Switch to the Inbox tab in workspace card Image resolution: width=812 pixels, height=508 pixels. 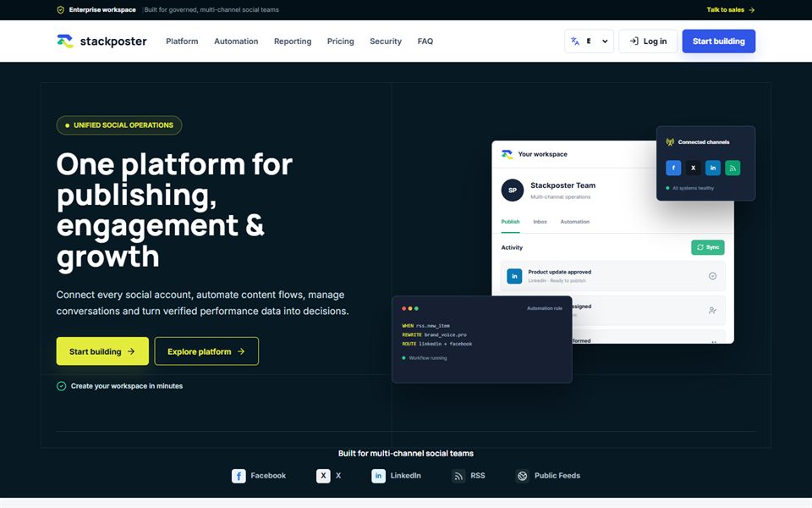pos(540,222)
